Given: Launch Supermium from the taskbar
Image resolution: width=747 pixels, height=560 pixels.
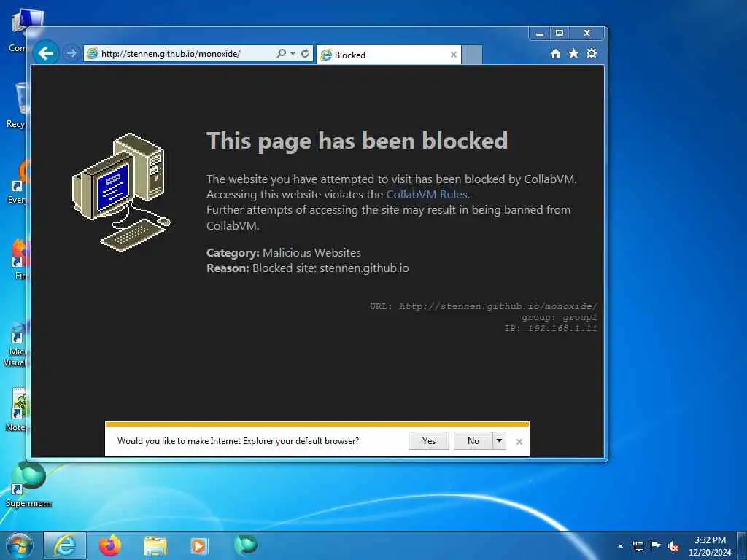Looking at the screenshot, I should pos(246,545).
